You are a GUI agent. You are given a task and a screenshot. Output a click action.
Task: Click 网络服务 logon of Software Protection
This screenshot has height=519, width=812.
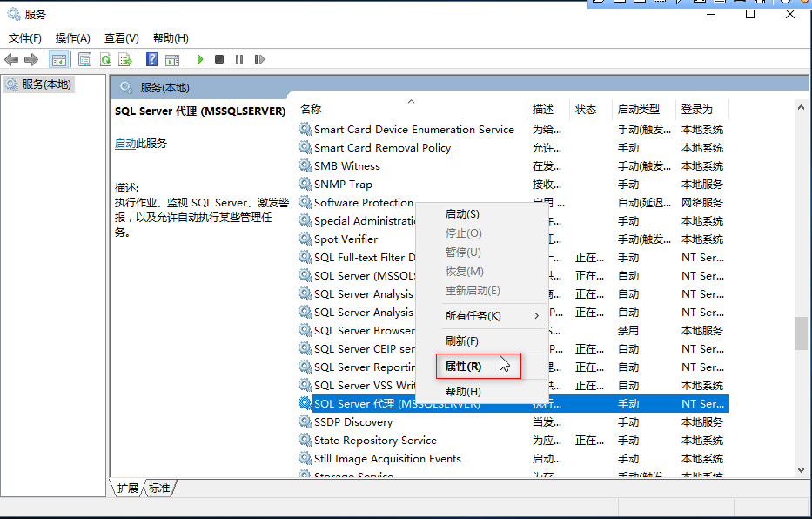(x=701, y=203)
